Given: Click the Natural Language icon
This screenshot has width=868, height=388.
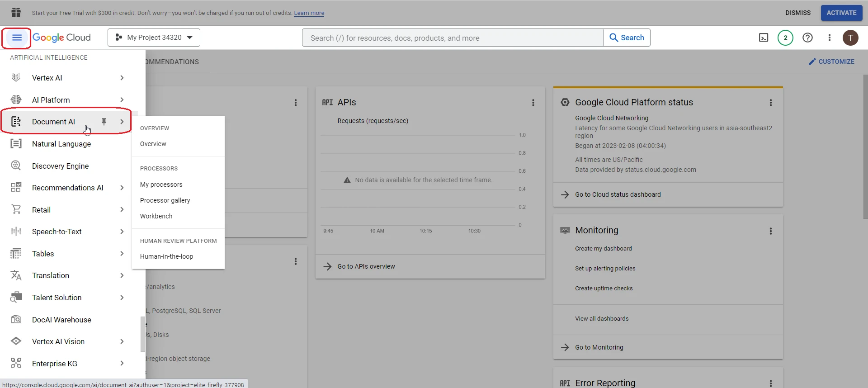Looking at the screenshot, I should point(16,144).
